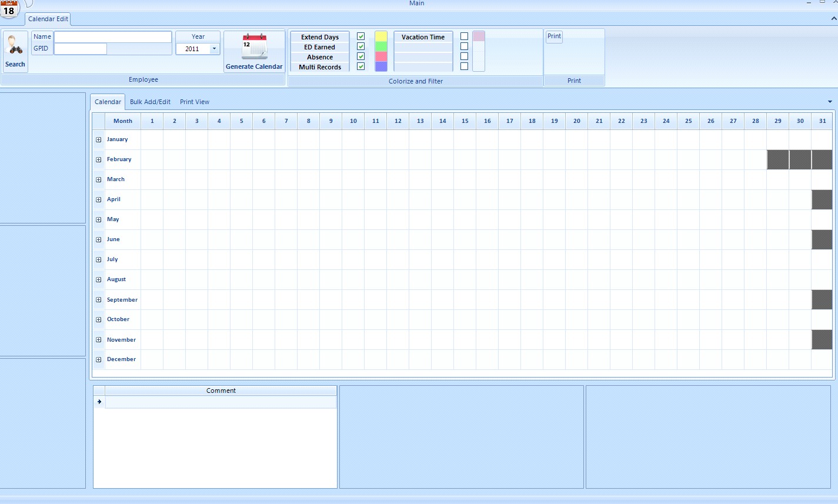Image resolution: width=838 pixels, height=504 pixels.
Task: Select the Comment grid row indicator arrow
Action: pos(99,402)
